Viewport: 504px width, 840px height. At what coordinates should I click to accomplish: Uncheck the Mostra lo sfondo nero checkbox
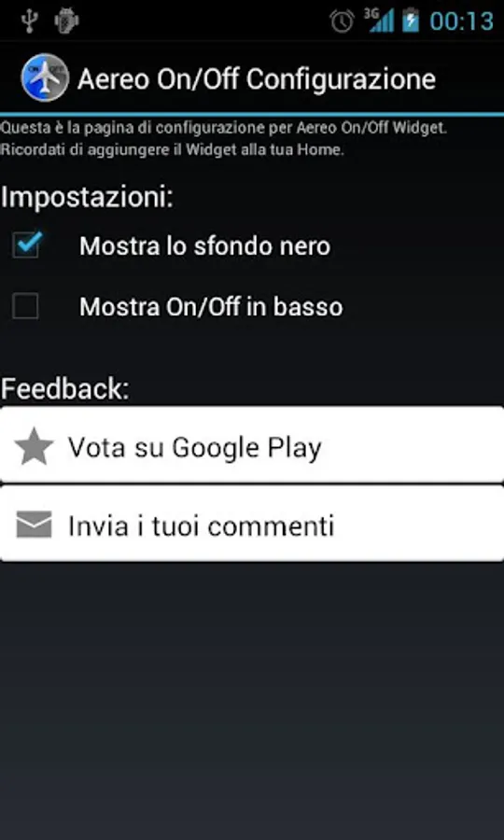[x=26, y=245]
